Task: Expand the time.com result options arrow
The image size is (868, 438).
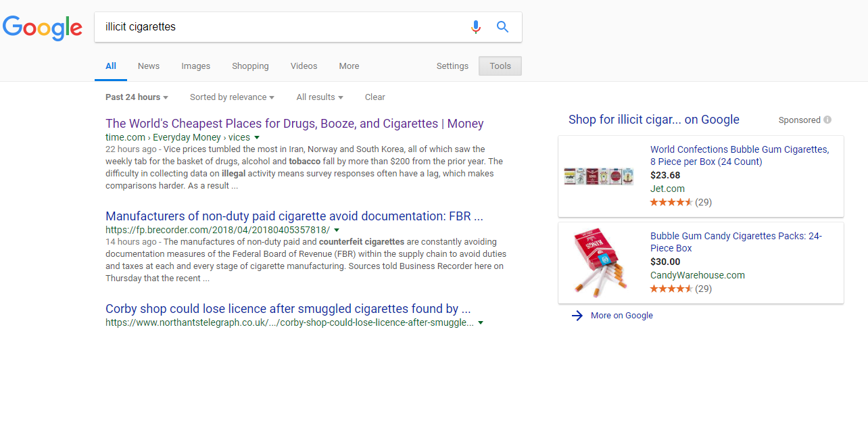Action: (x=257, y=138)
